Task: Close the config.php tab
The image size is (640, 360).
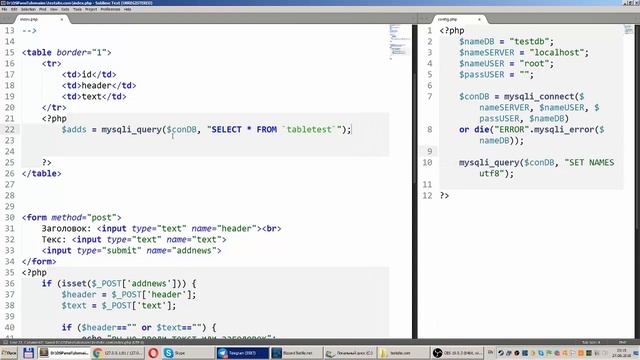Action: [480, 19]
